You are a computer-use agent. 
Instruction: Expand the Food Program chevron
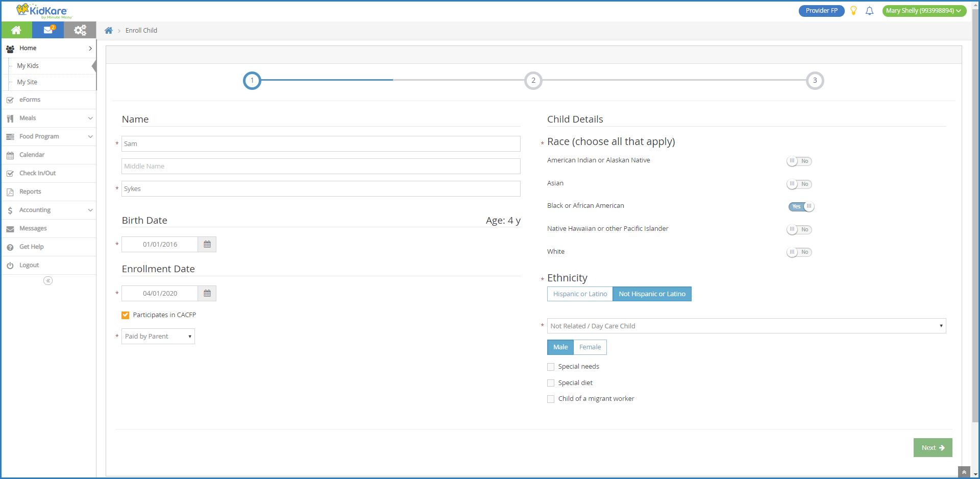pos(90,137)
